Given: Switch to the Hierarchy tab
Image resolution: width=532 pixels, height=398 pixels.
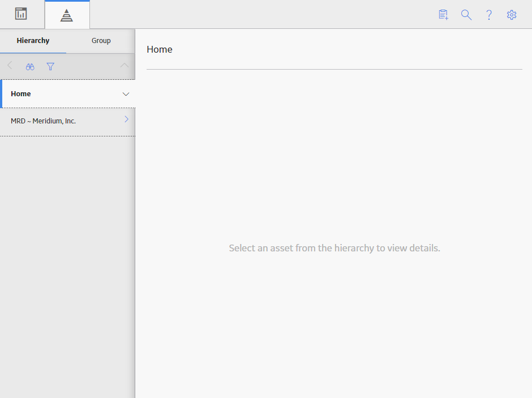Looking at the screenshot, I should 33,41.
